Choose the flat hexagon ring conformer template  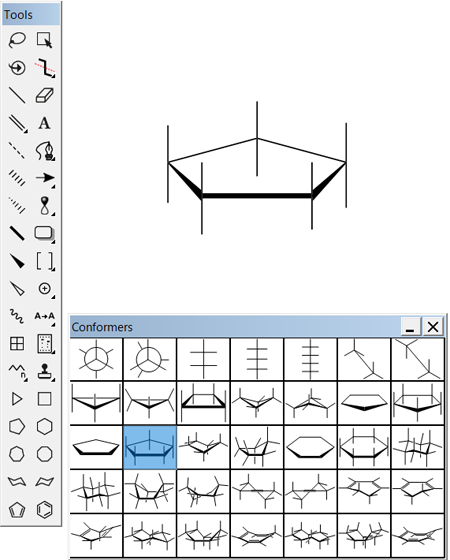(310, 447)
